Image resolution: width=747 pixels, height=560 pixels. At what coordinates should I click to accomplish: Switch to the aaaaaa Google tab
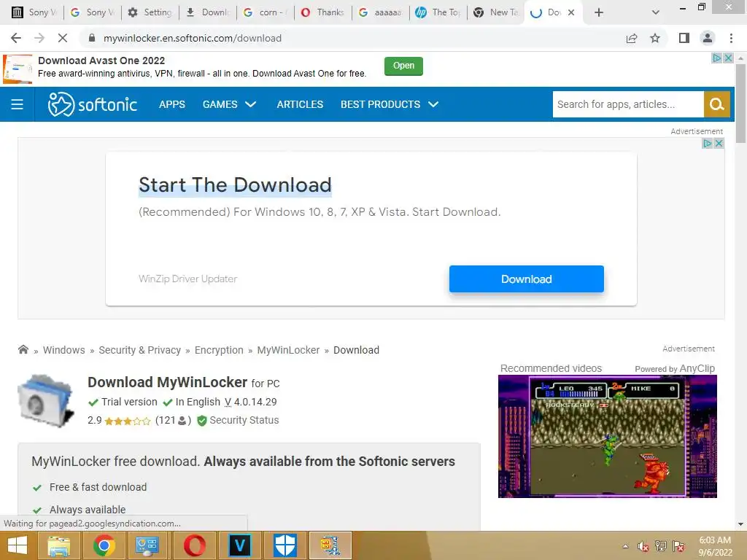click(381, 12)
